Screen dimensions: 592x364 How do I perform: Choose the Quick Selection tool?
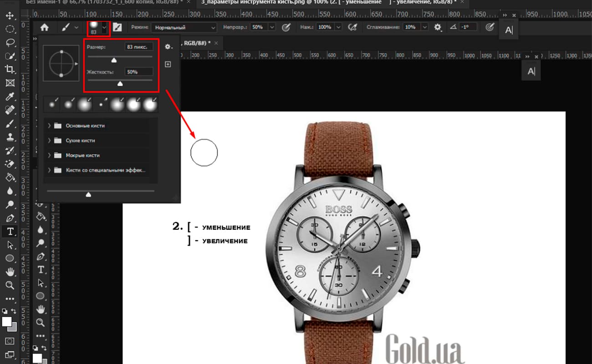pyautogui.click(x=10, y=56)
